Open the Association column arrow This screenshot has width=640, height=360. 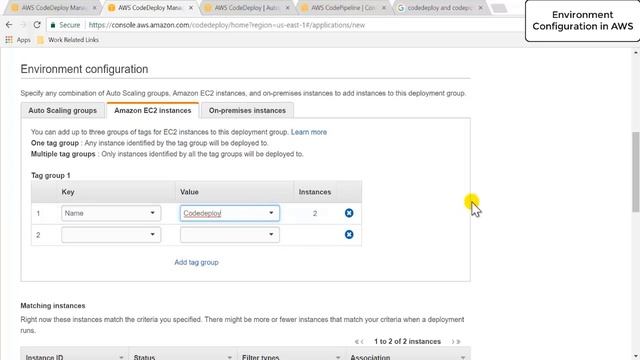463,357
